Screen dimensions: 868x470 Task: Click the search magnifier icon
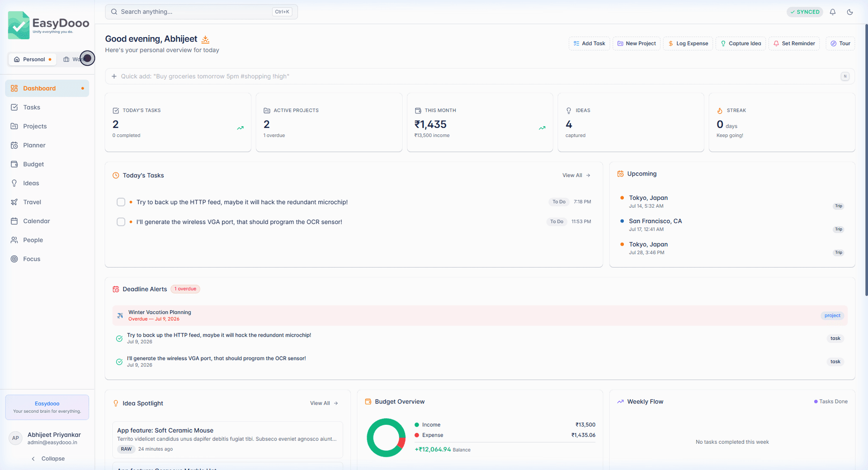pyautogui.click(x=114, y=12)
